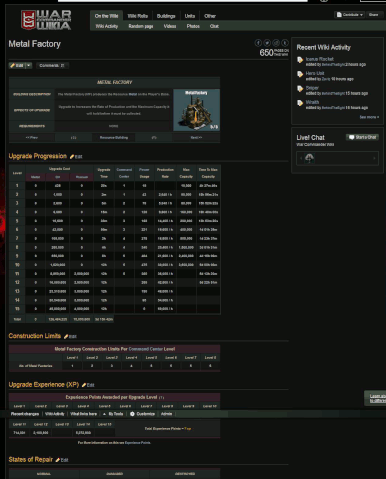The height and width of the screenshot is (479, 386).
Task: Click the Comments button below the title
Action: tap(52, 65)
